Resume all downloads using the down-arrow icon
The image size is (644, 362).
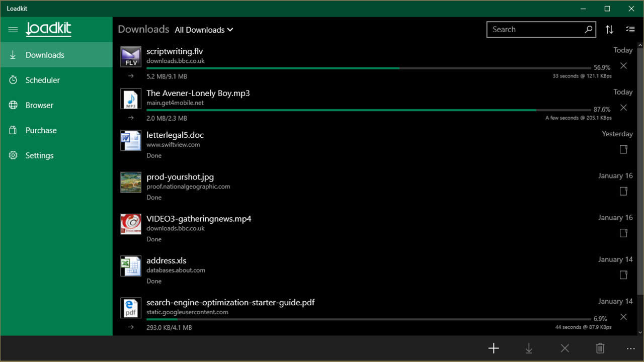(x=529, y=348)
